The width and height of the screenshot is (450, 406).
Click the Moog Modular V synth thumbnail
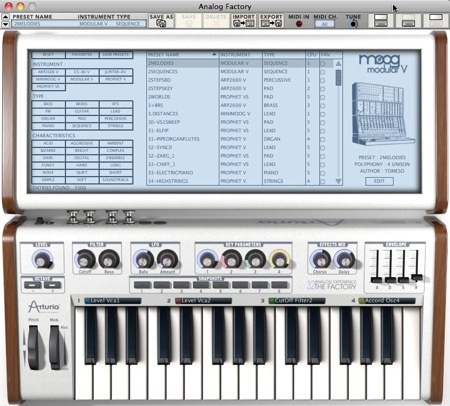click(x=383, y=113)
